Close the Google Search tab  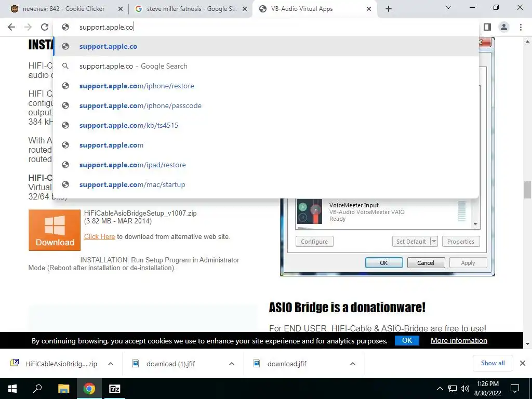point(245,9)
